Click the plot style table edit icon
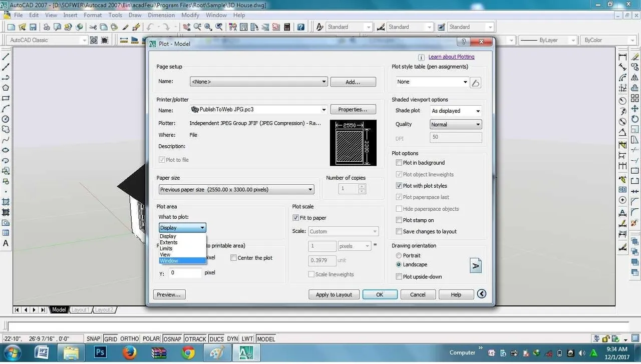 click(x=476, y=83)
